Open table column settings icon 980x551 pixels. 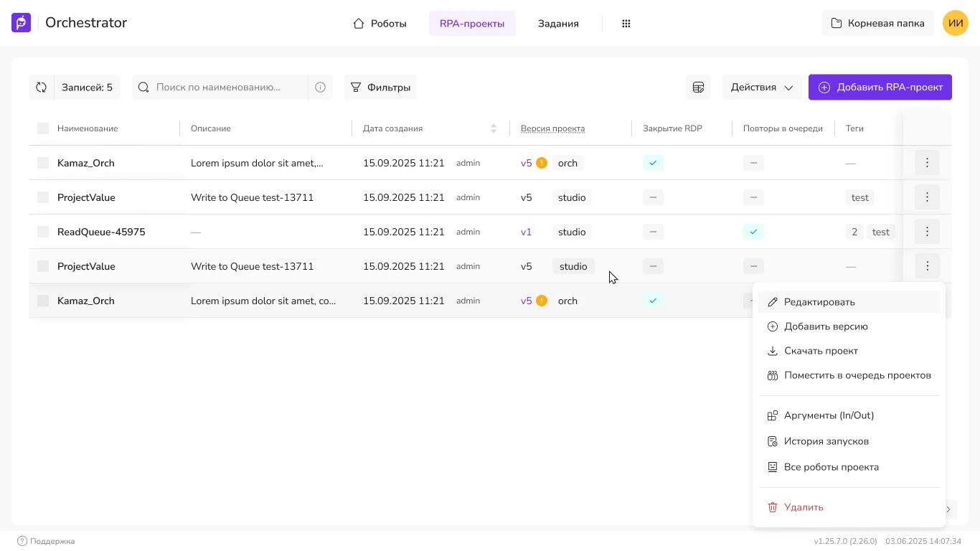point(698,88)
